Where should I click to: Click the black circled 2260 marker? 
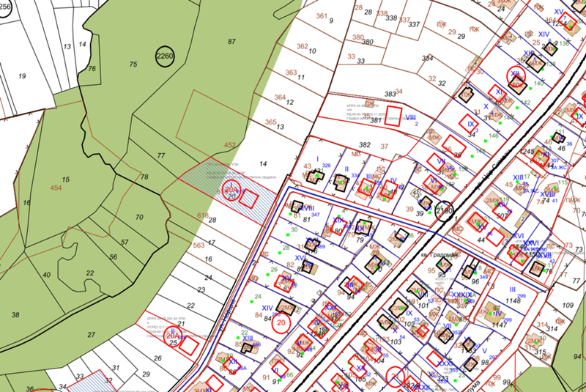(x=165, y=56)
